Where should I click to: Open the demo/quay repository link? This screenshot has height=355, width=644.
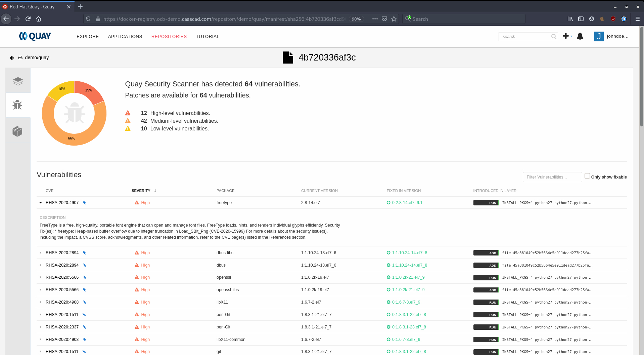click(x=37, y=57)
